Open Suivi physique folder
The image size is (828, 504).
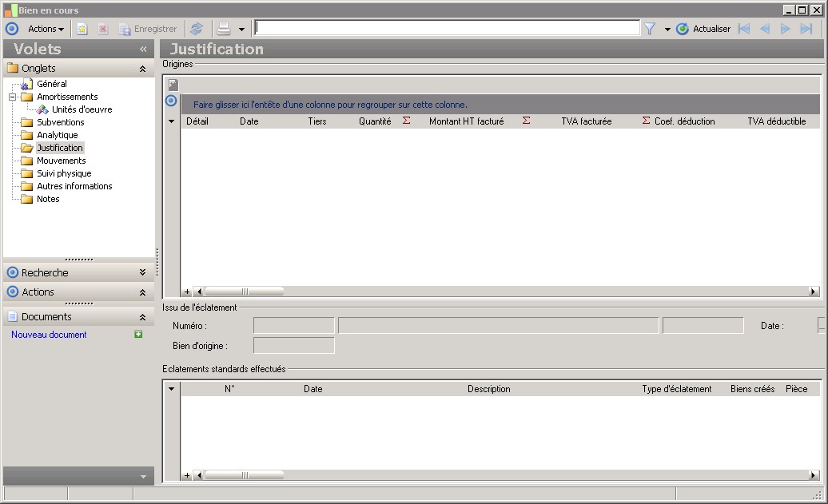pyautogui.click(x=64, y=173)
